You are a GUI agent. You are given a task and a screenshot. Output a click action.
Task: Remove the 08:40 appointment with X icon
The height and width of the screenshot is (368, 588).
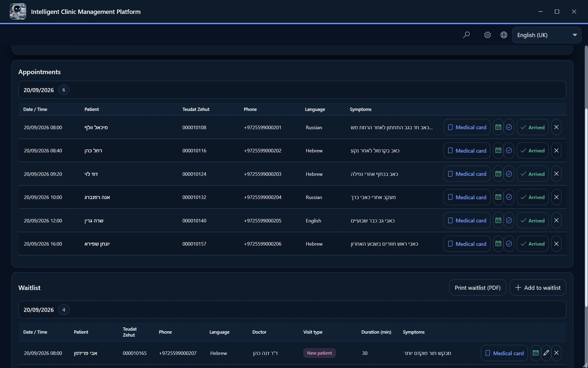click(556, 150)
